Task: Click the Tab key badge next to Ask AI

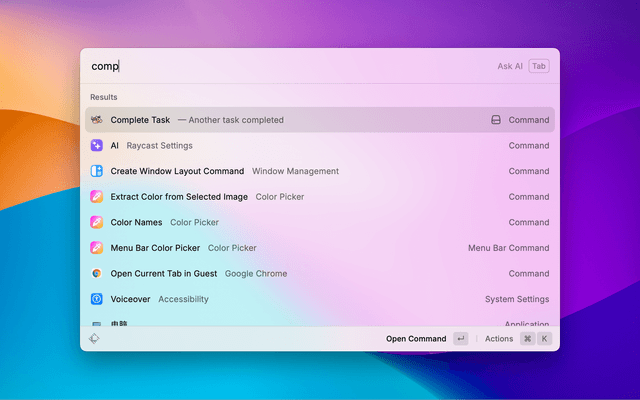Action: pos(539,66)
